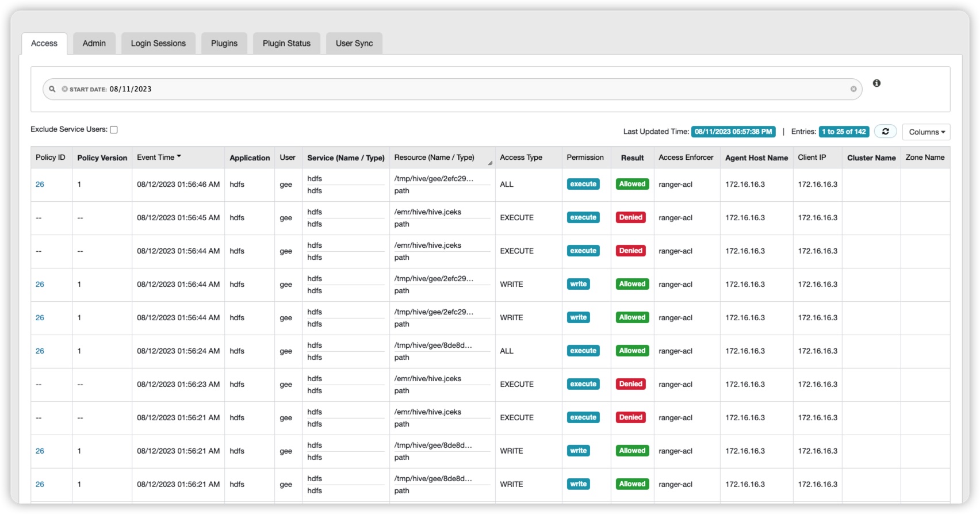
Task: Clear all search filters
Action: click(x=853, y=89)
